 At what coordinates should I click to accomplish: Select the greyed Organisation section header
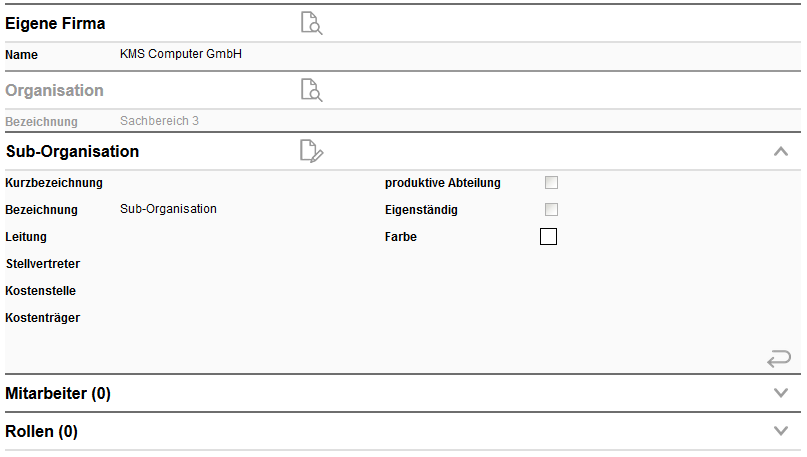pyautogui.click(x=55, y=90)
